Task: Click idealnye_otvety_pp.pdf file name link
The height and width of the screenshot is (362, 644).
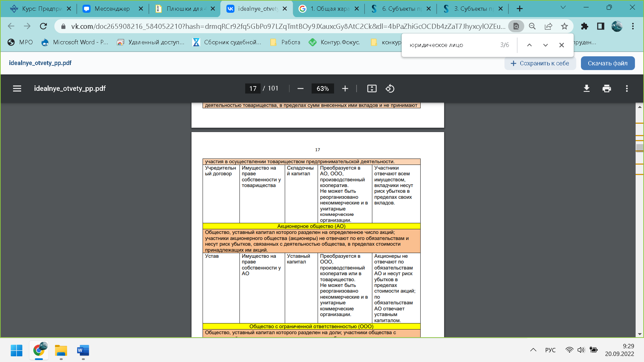Action: pyautogui.click(x=40, y=63)
